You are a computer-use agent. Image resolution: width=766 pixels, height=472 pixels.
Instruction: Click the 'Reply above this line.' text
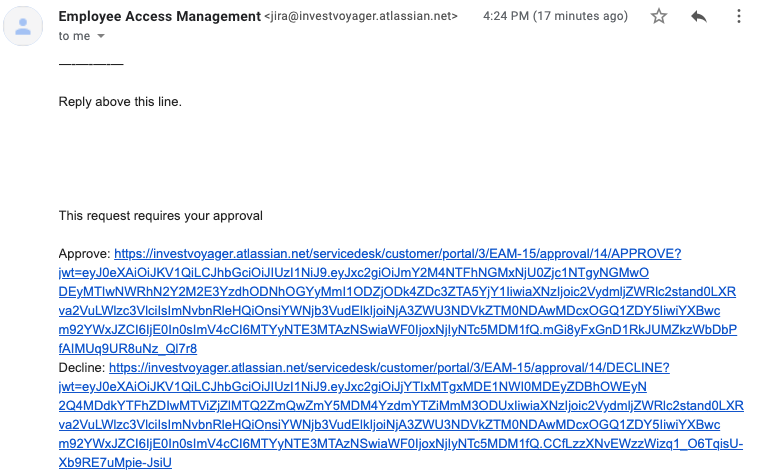(120, 102)
